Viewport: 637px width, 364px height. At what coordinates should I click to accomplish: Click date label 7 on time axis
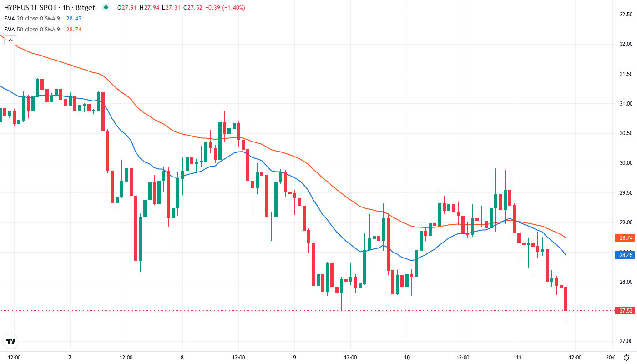pyautogui.click(x=70, y=357)
